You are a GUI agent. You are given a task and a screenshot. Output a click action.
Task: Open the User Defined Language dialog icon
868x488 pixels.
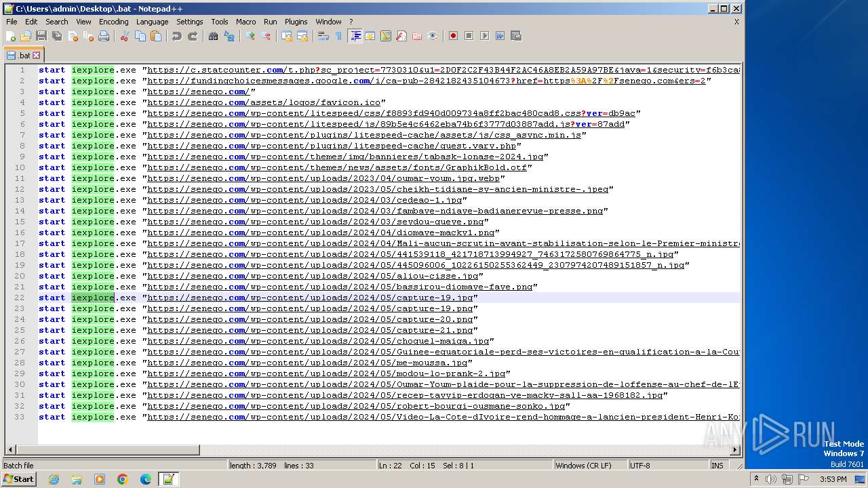point(370,36)
